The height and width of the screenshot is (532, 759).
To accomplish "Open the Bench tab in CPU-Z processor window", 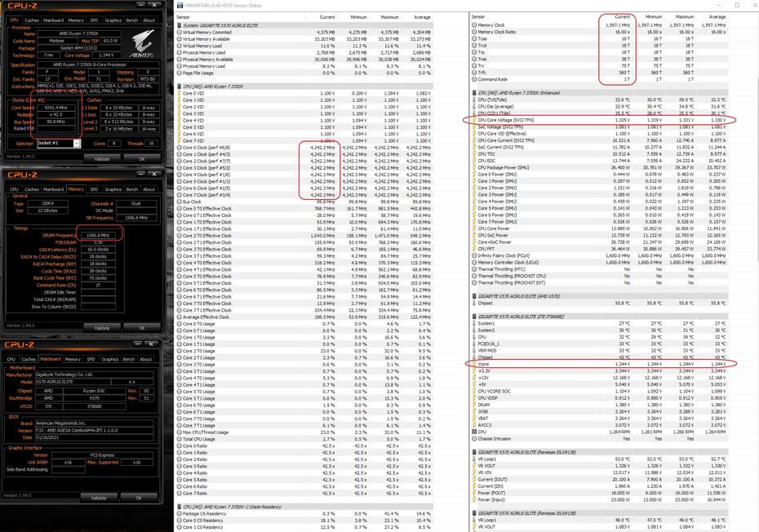I will [x=131, y=20].
